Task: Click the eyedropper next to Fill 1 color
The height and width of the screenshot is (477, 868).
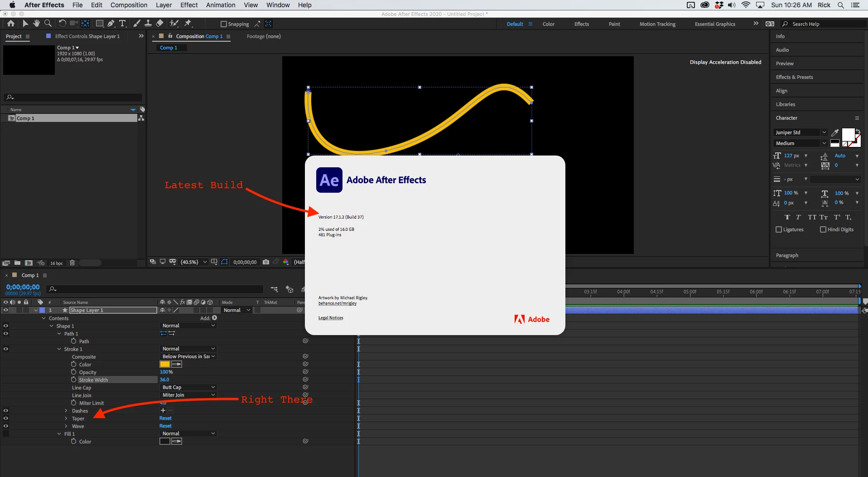Action: click(x=177, y=442)
